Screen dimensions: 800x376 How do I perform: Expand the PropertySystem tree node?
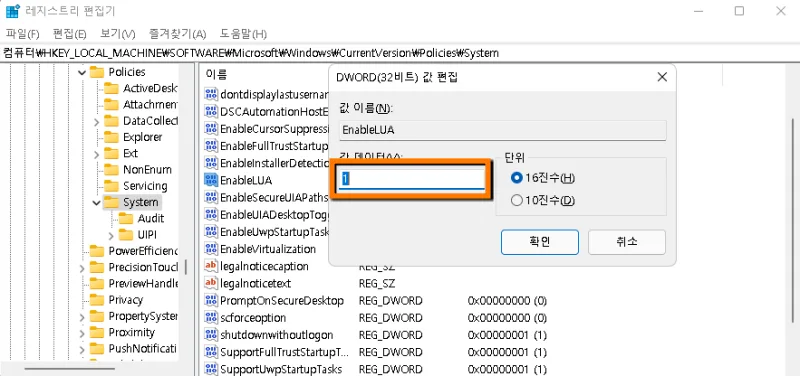(82, 317)
